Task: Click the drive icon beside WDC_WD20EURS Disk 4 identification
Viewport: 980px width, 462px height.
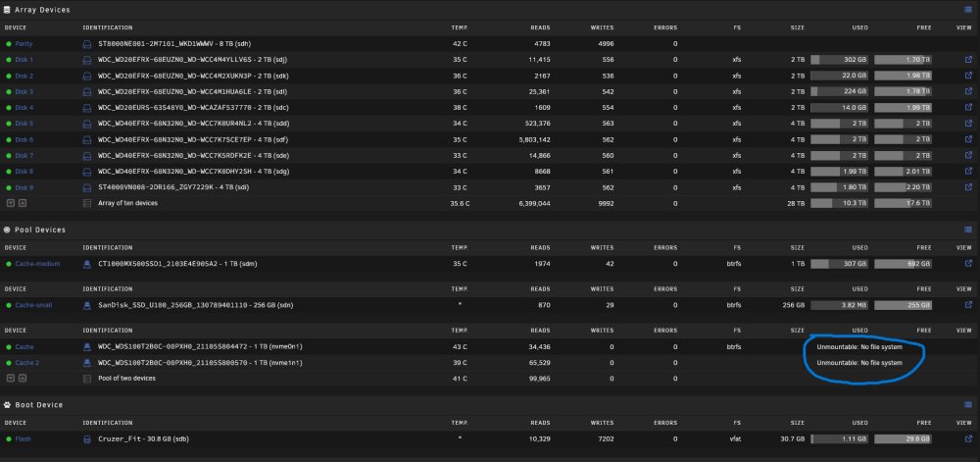Action: pyautogui.click(x=87, y=108)
